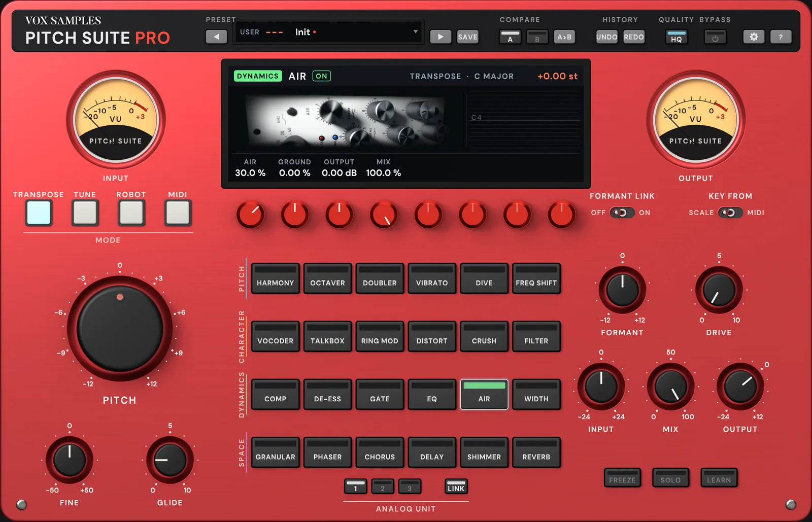Open the Init preset dropdown
Image resolution: width=812 pixels, height=522 pixels.
pos(329,32)
